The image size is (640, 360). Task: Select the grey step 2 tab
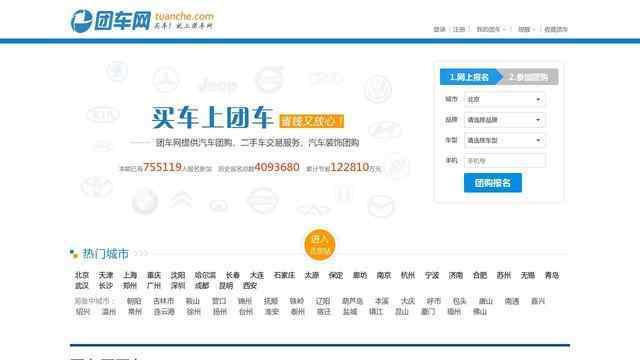coord(529,77)
